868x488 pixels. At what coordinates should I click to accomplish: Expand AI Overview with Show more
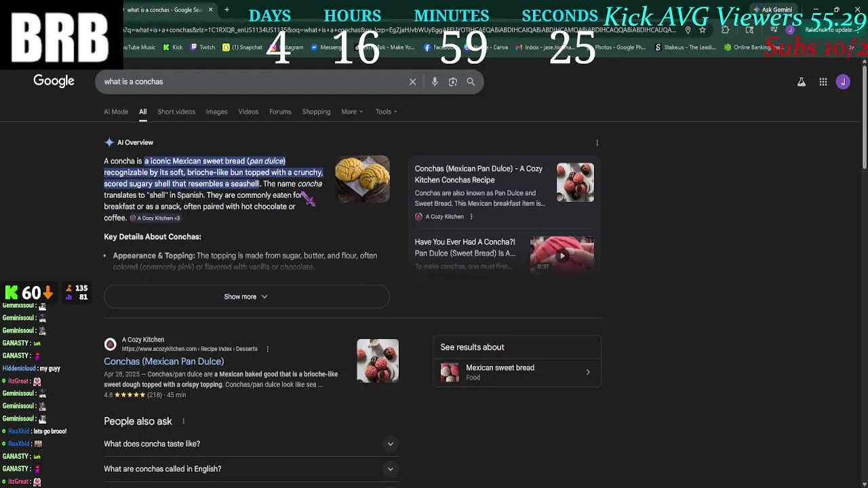[246, 297]
